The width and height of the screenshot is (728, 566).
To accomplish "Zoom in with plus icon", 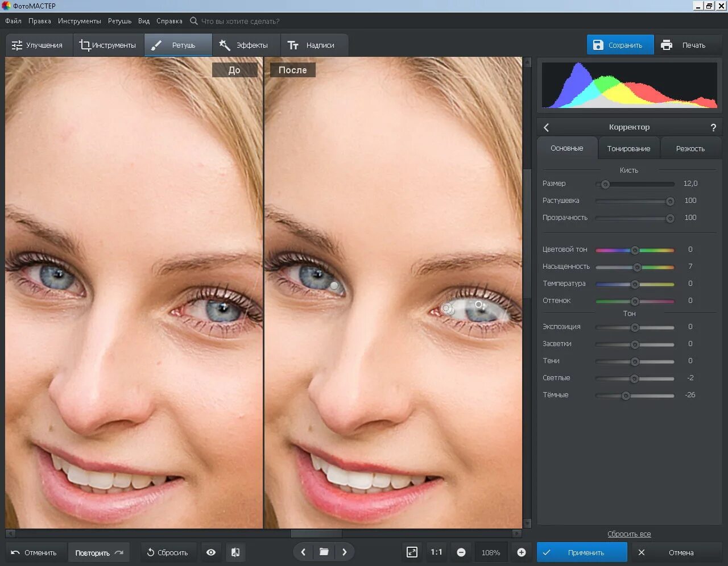I will click(x=522, y=552).
